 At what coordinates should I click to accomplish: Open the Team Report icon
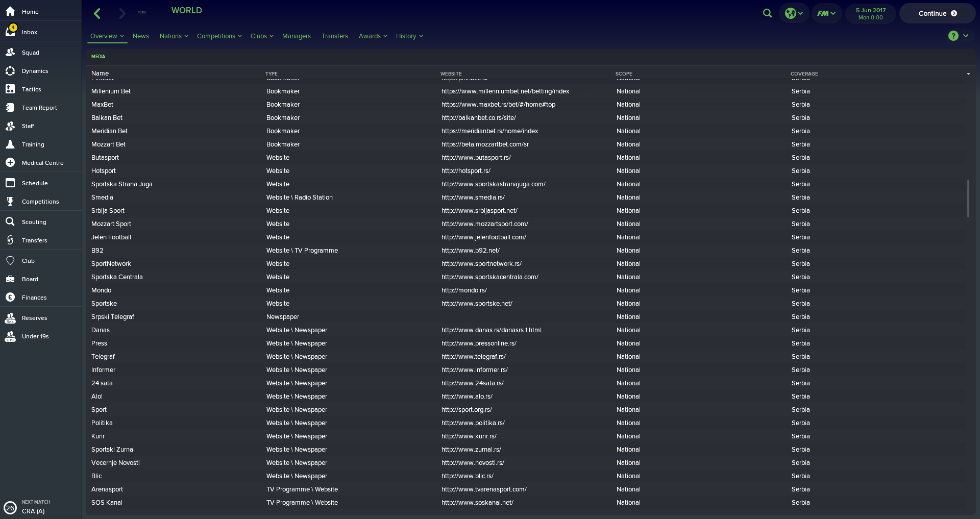point(10,108)
